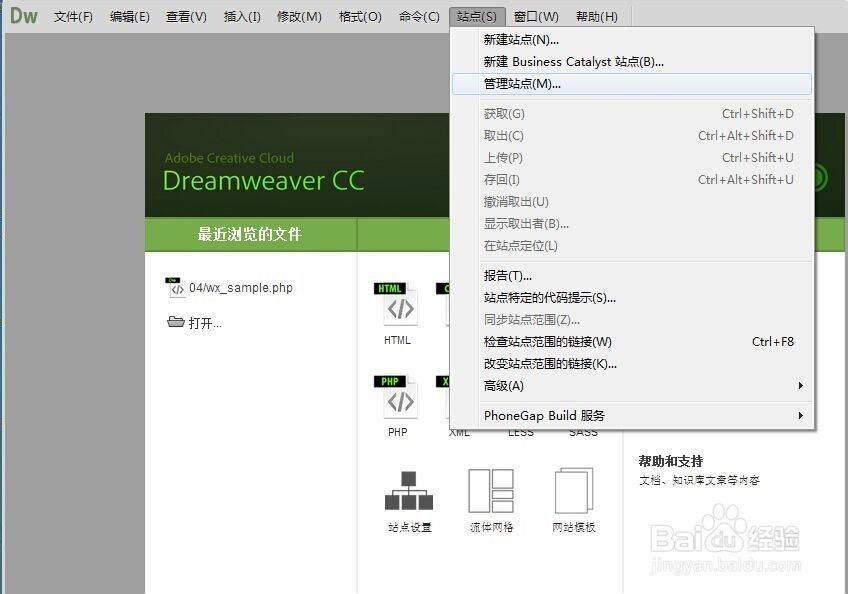Expand the PhoneGap Build 服务 submenu arrow
The height and width of the screenshot is (594, 848).
[x=800, y=415]
